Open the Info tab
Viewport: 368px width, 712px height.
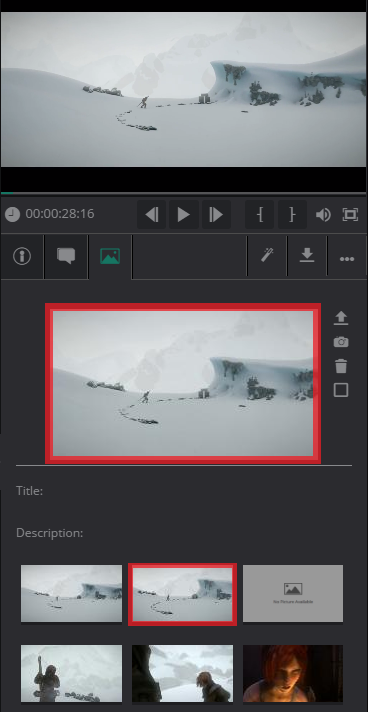[x=22, y=257]
